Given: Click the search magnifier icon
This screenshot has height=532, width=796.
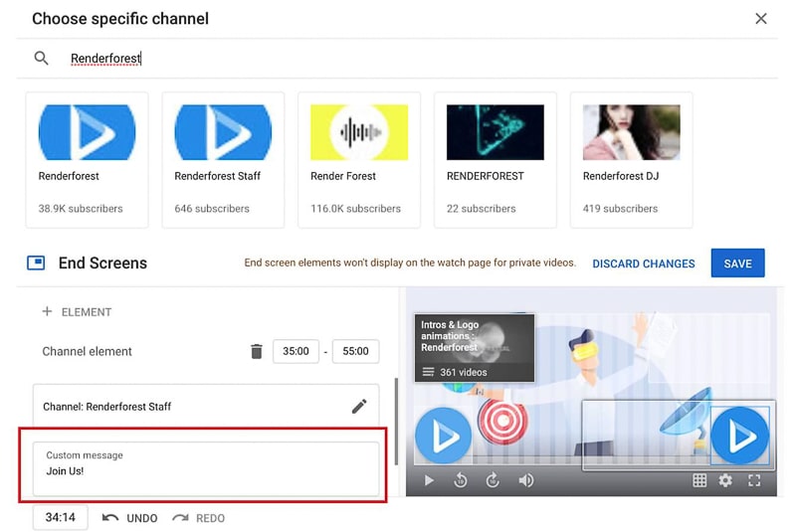Looking at the screenshot, I should 41,59.
